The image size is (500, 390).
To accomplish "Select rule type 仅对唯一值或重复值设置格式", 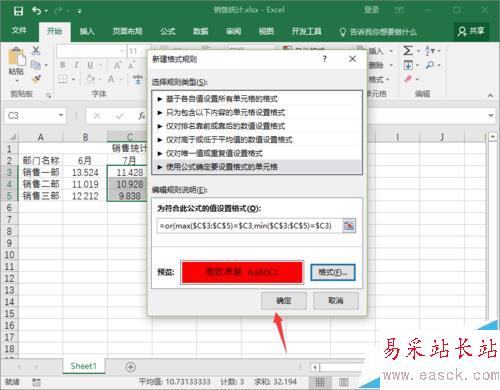I will point(257,153).
